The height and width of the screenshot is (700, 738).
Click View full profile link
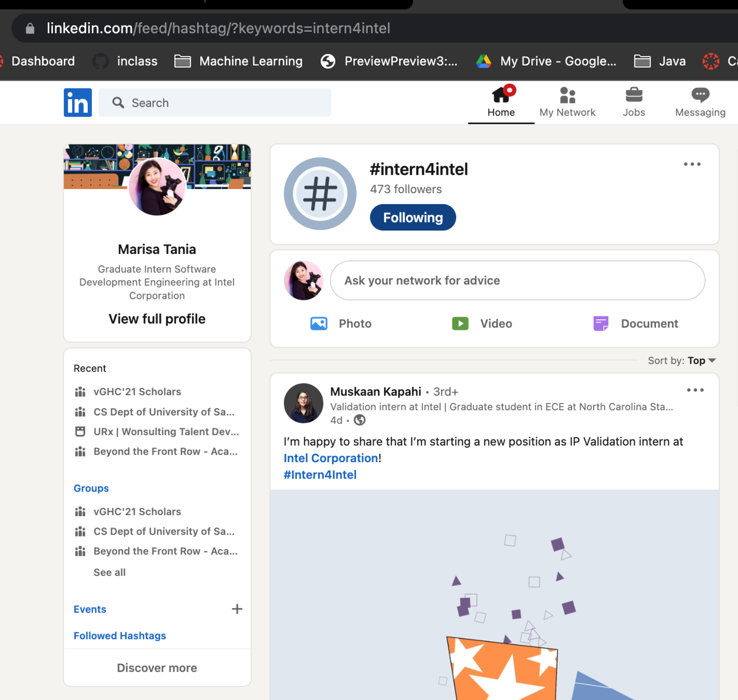[157, 319]
